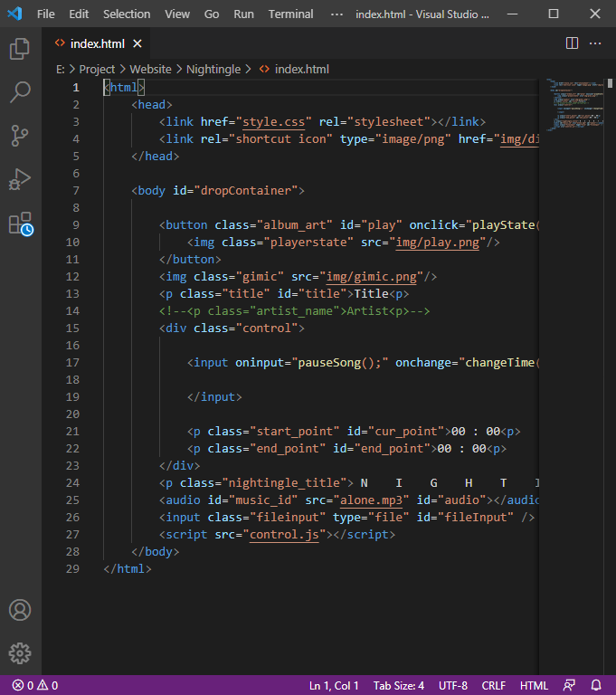This screenshot has width=616, height=695.
Task: Open the Explorer view in activity bar
Action: coord(20,49)
